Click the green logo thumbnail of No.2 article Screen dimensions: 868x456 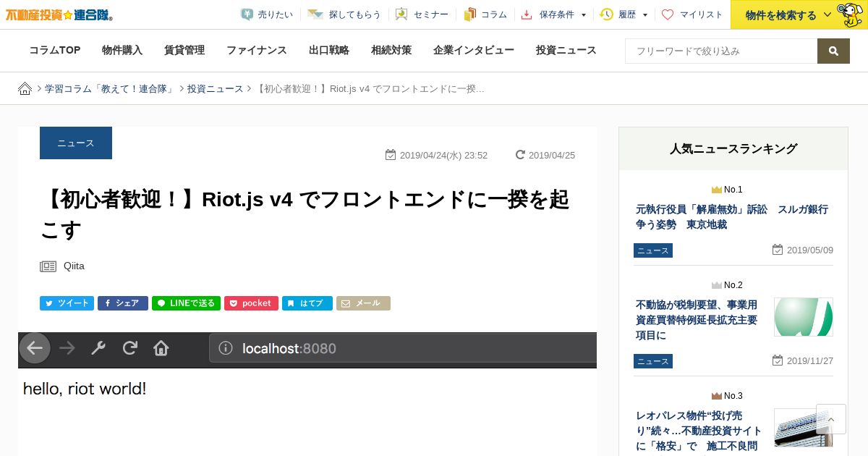coord(804,317)
